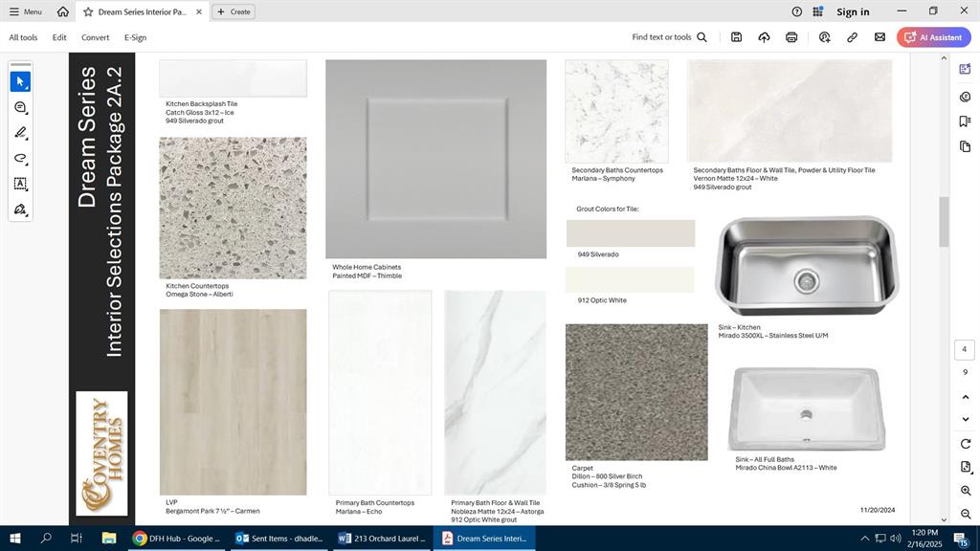
Task: Select the arrow selection tool
Action: pos(20,82)
